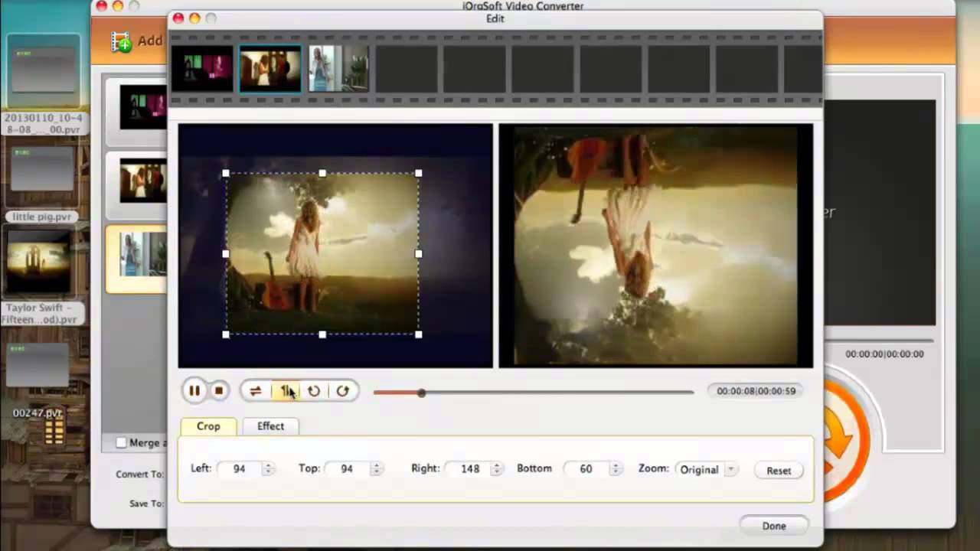
Task: Select the third clip in the filmstrip
Action: coord(338,69)
